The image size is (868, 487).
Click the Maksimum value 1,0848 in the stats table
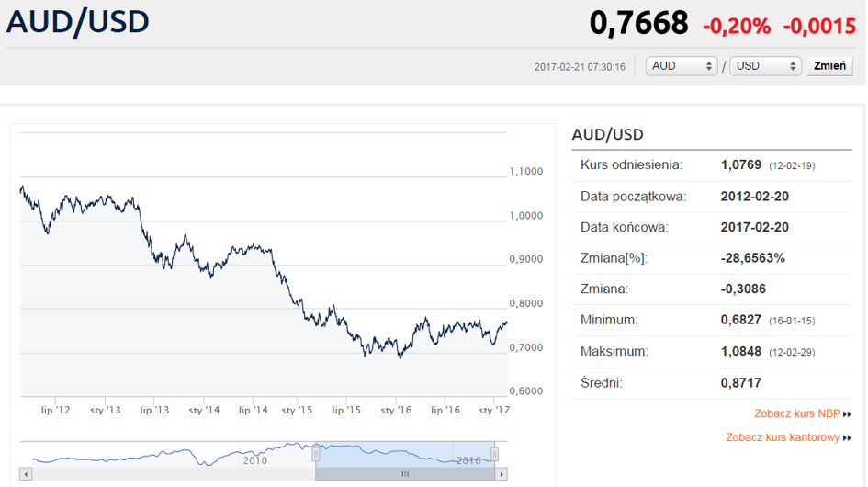[x=743, y=351]
